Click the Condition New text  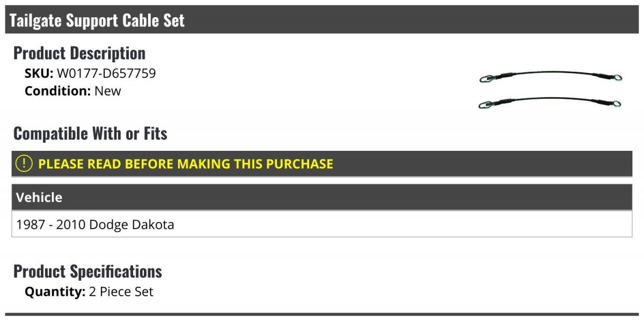[73, 91]
